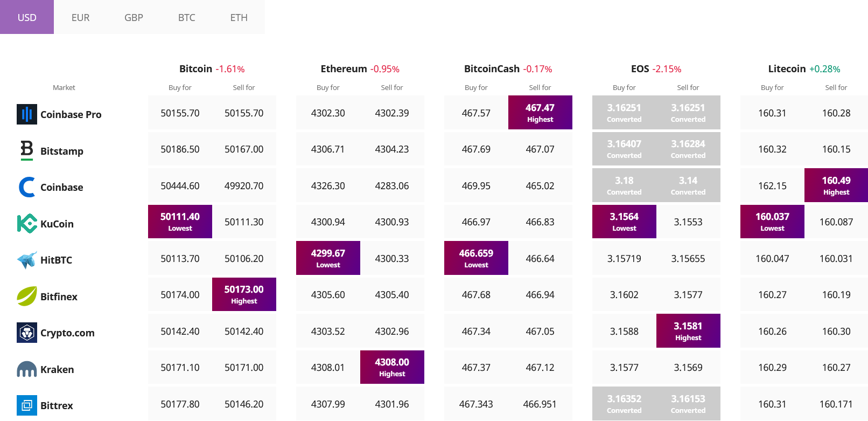
Task: Click the HitBTC logo icon
Action: (27, 260)
